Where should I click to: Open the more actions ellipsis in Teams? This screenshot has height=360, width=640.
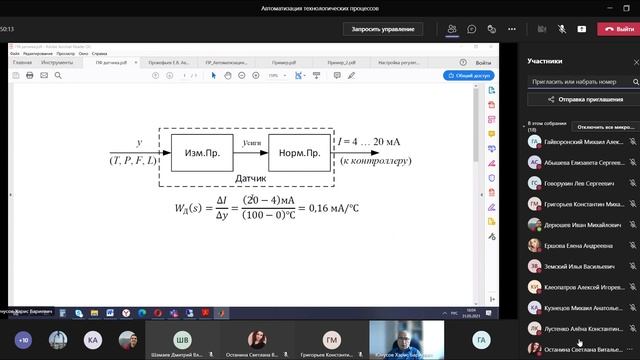(x=511, y=29)
